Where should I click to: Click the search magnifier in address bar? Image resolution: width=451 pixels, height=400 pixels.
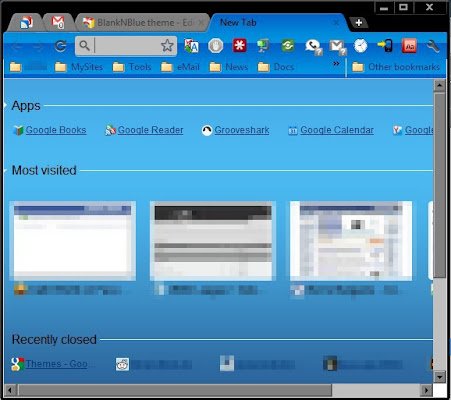[84, 46]
